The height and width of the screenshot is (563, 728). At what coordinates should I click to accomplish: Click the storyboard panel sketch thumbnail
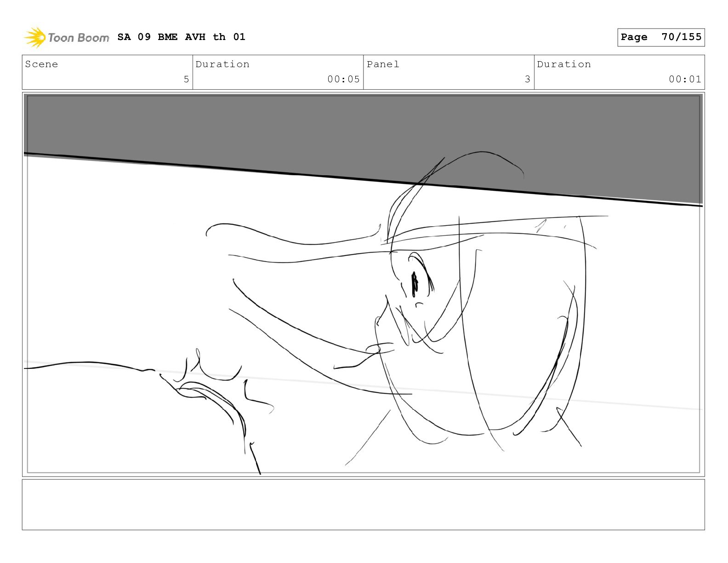[363, 284]
